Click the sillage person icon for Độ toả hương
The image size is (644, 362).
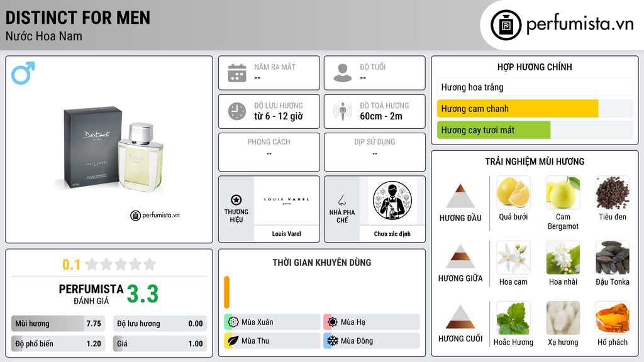pos(343,111)
